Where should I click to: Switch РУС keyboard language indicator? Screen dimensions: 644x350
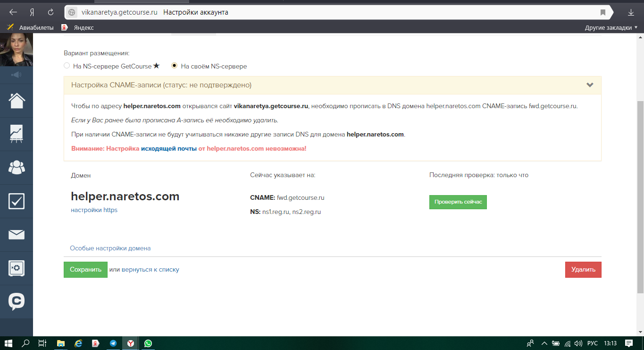[x=593, y=343]
